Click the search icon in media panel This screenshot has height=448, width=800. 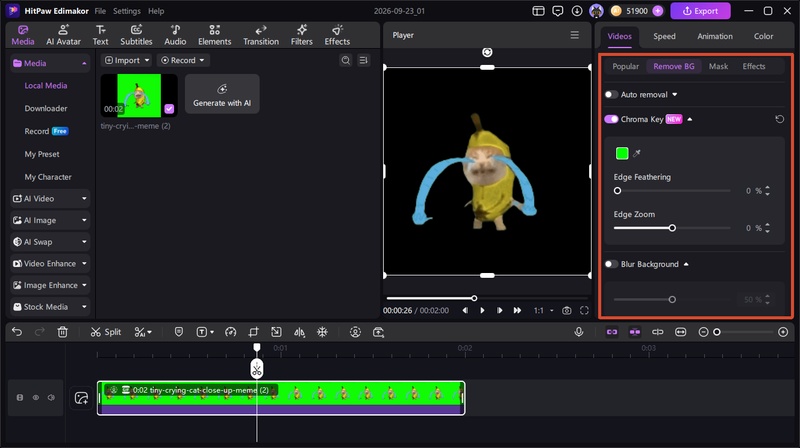click(x=345, y=60)
